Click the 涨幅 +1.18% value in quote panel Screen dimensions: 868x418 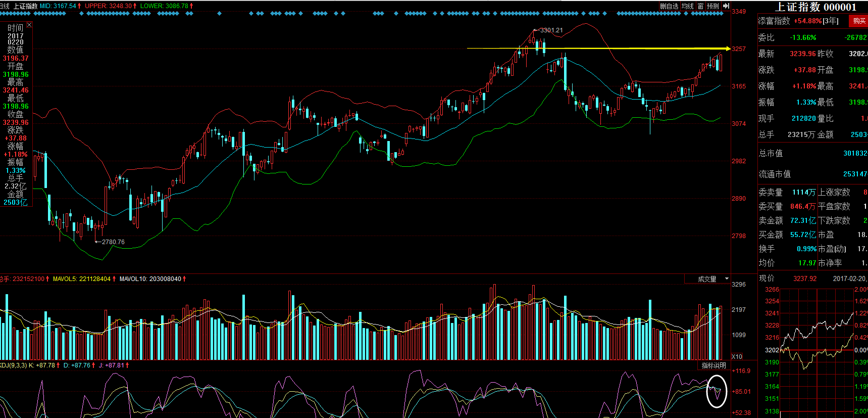(x=804, y=86)
